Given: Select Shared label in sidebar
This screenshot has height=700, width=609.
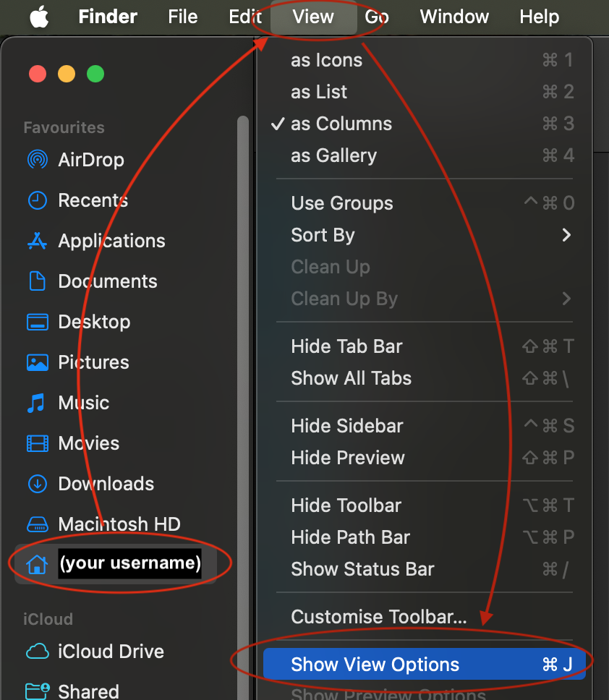Looking at the screenshot, I should pyautogui.click(x=88, y=691).
